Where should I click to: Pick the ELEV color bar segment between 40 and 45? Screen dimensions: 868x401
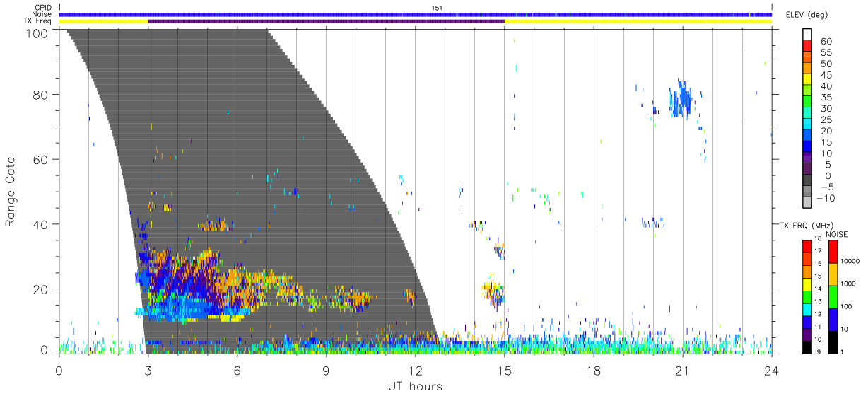point(807,81)
